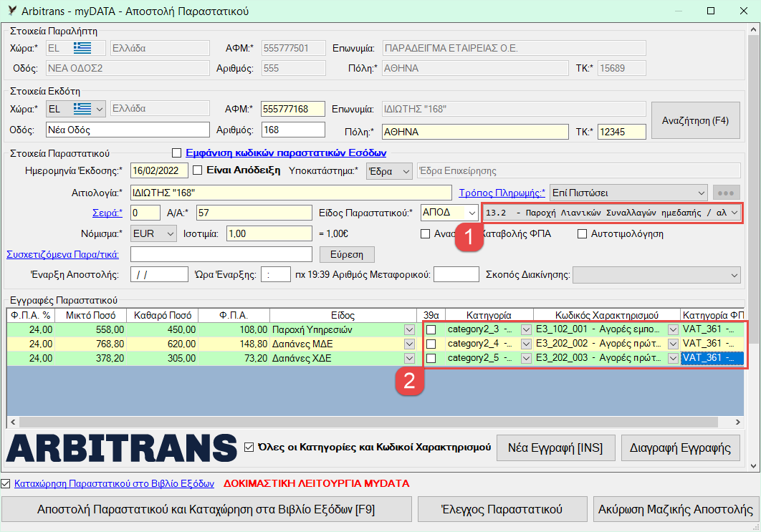Click the Σειρά input field showing 0

(145, 213)
